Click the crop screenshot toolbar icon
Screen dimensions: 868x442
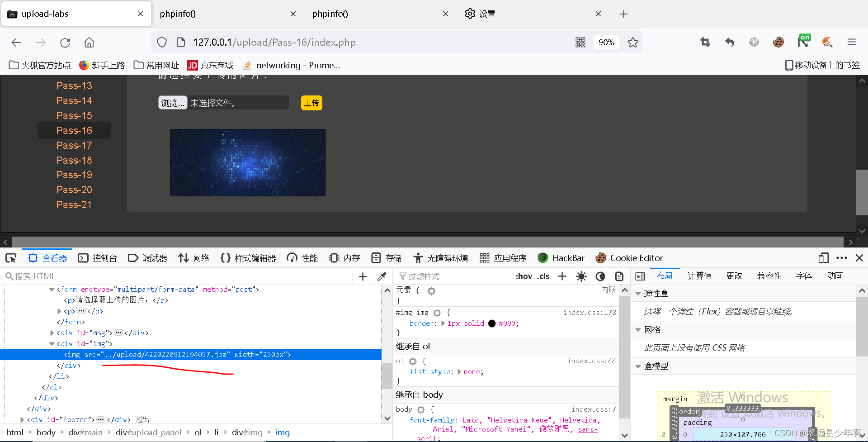705,42
